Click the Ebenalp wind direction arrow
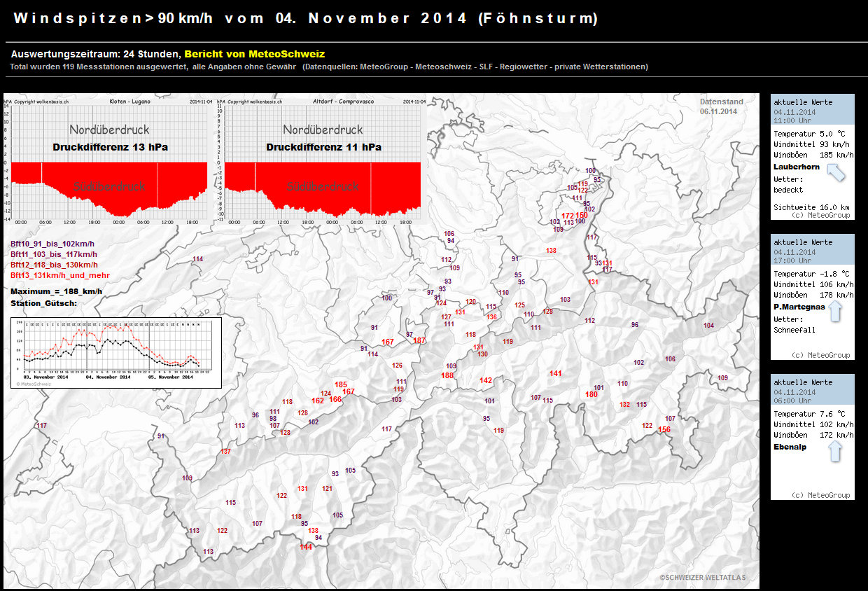This screenshot has width=868, height=591. pos(835,450)
